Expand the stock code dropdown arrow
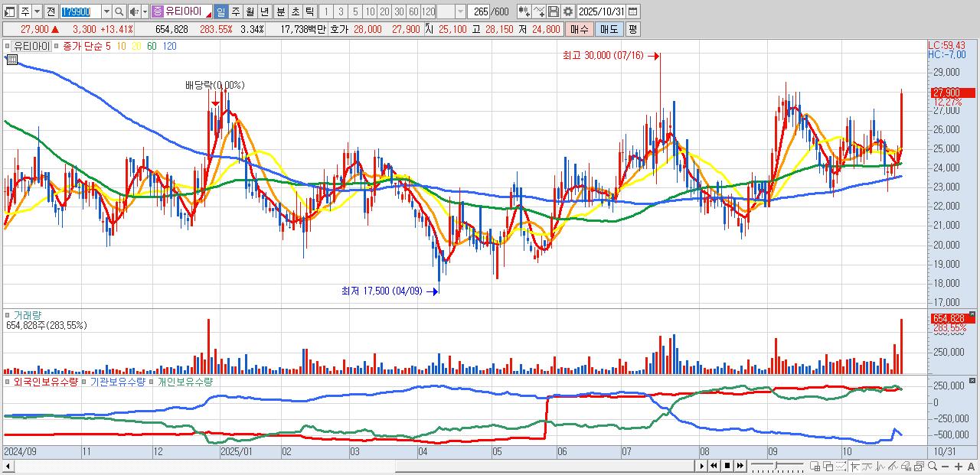Screen dimensions: 980x475 click(x=107, y=11)
